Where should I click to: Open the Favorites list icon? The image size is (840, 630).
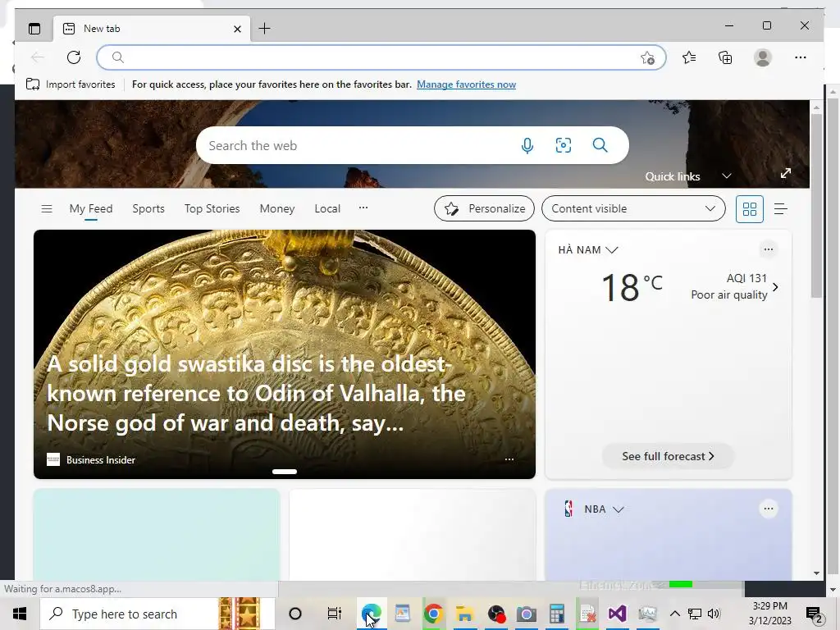pos(689,57)
